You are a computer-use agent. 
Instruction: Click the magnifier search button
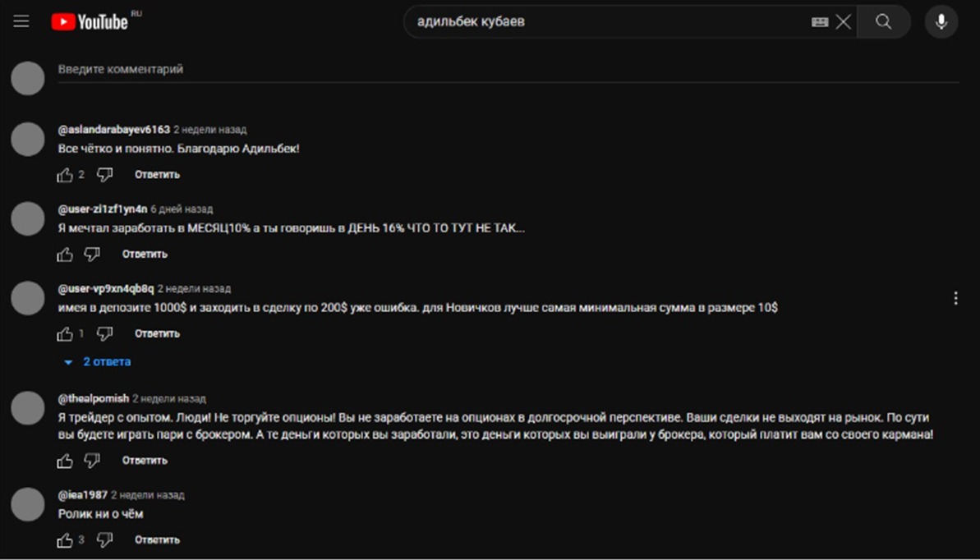[884, 22]
